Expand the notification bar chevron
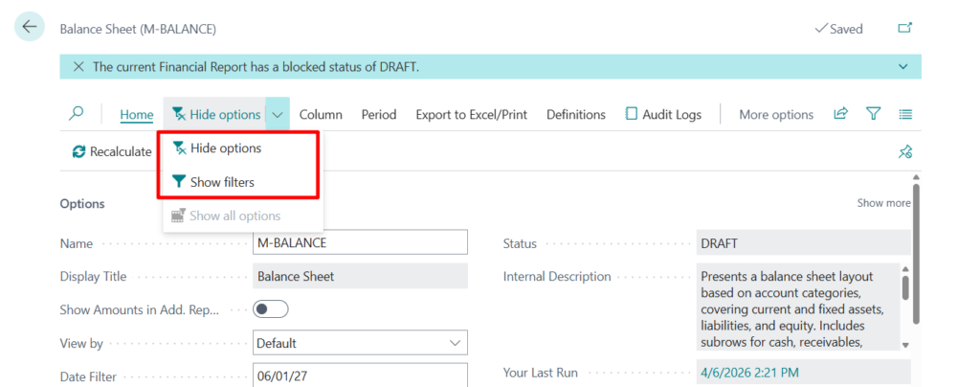The image size is (980, 387). tap(902, 67)
